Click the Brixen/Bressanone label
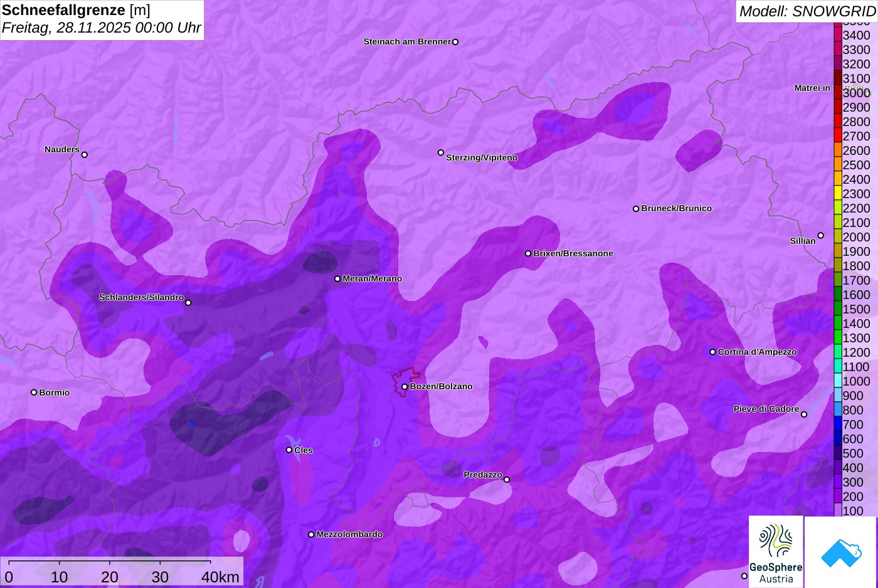The width and height of the screenshot is (878, 588). click(x=573, y=254)
